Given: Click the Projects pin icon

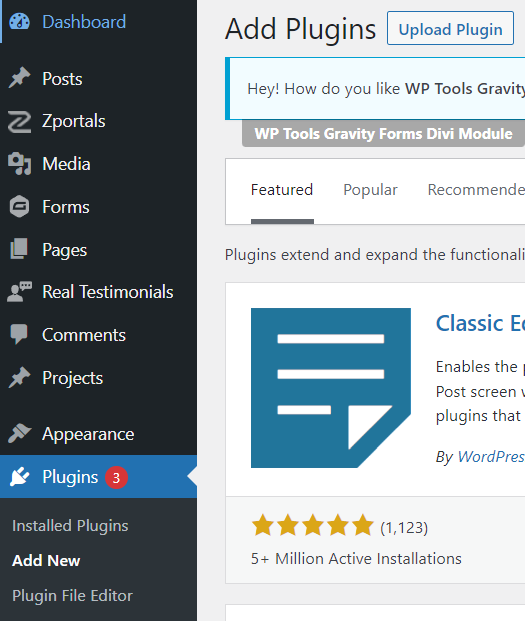Looking at the screenshot, I should (19, 377).
